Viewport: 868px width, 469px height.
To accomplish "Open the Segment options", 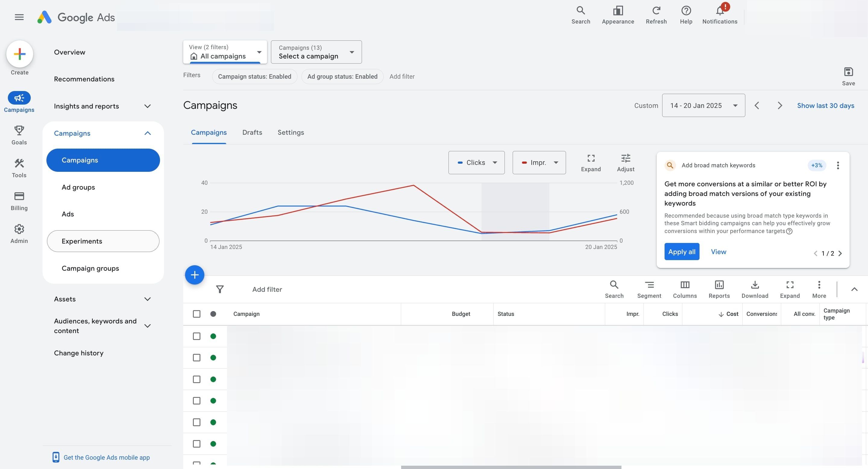I will [x=649, y=289].
